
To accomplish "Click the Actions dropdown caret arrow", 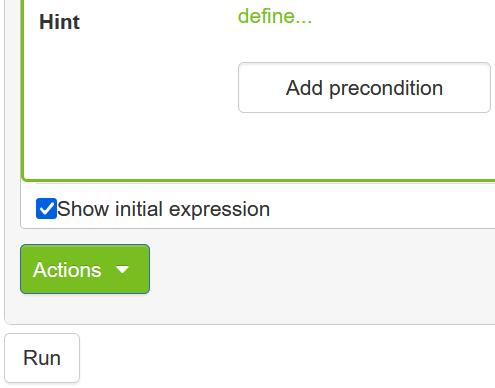I will click(122, 269).
